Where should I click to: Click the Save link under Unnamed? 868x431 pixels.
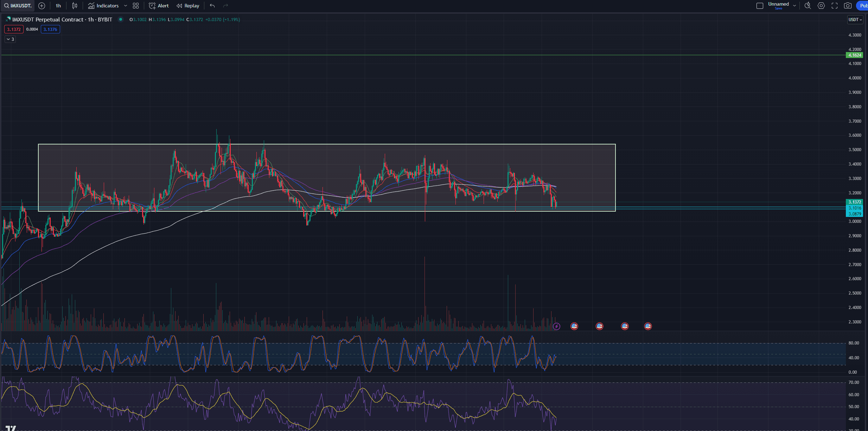(779, 8)
